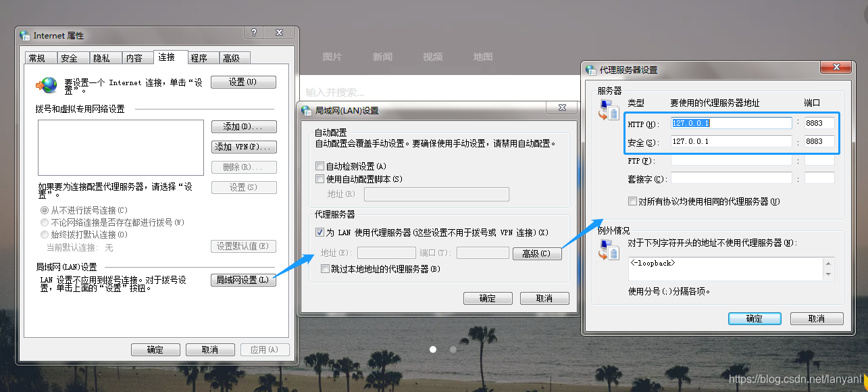This screenshot has height=392, width=868.
Task: Click the 应用 button on Internet 属性
Action: click(265, 349)
